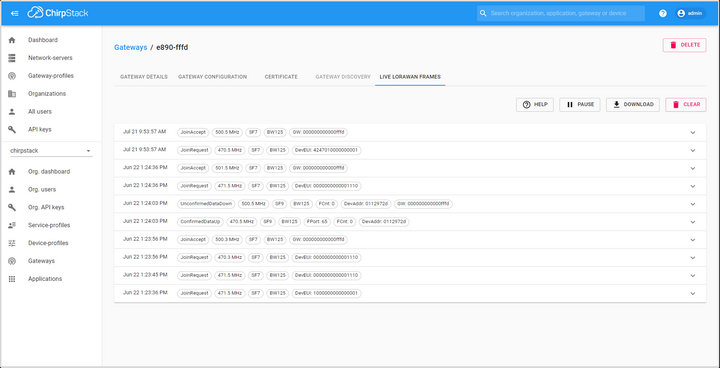Go to Gateway-profiles in the sidebar
This screenshot has width=720, height=368.
(51, 76)
